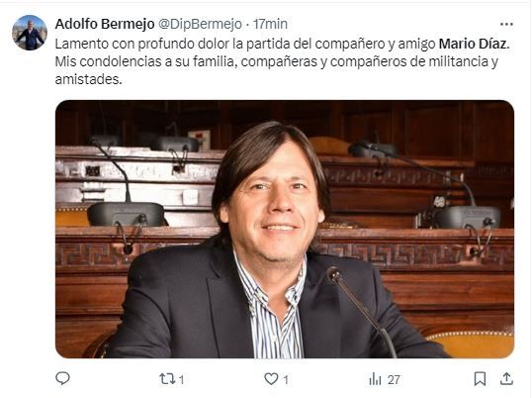This screenshot has width=532, height=398.
Task: Open the 17min timestamp permalink
Action: pyautogui.click(x=270, y=24)
